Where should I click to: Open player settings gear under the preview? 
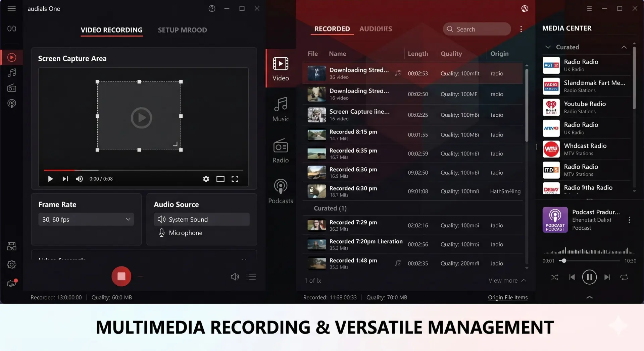(x=206, y=179)
